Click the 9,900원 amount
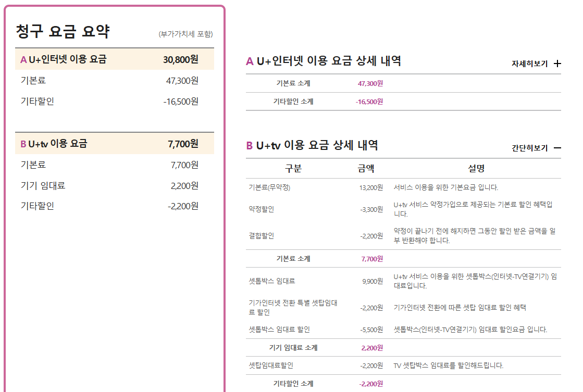Image resolution: width=583 pixels, height=392 pixels. (x=373, y=282)
